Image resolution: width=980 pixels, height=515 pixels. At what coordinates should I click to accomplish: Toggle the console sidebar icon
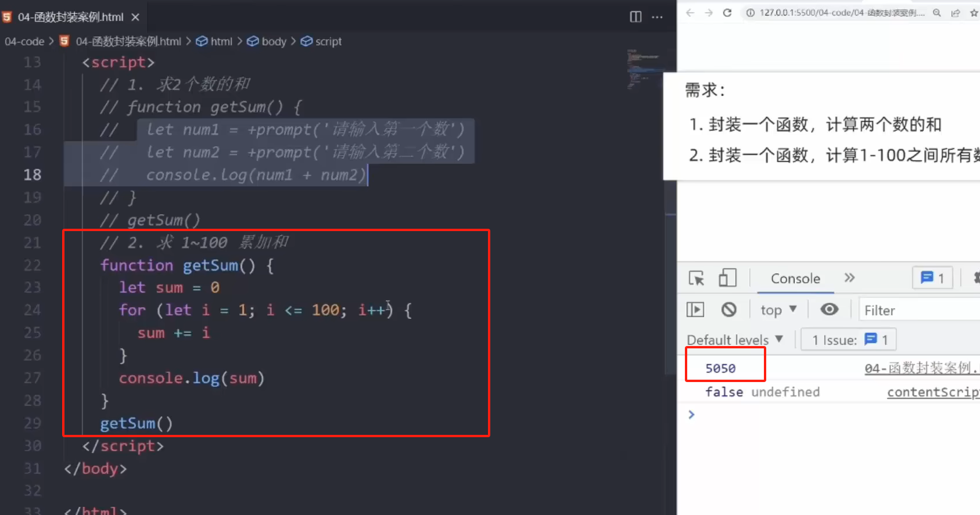coord(695,309)
